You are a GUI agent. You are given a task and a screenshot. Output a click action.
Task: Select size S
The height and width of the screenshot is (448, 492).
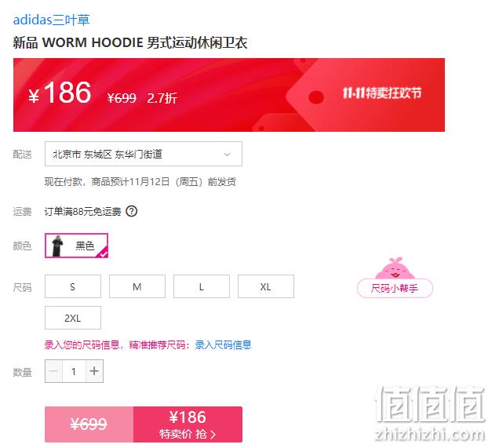pos(73,286)
